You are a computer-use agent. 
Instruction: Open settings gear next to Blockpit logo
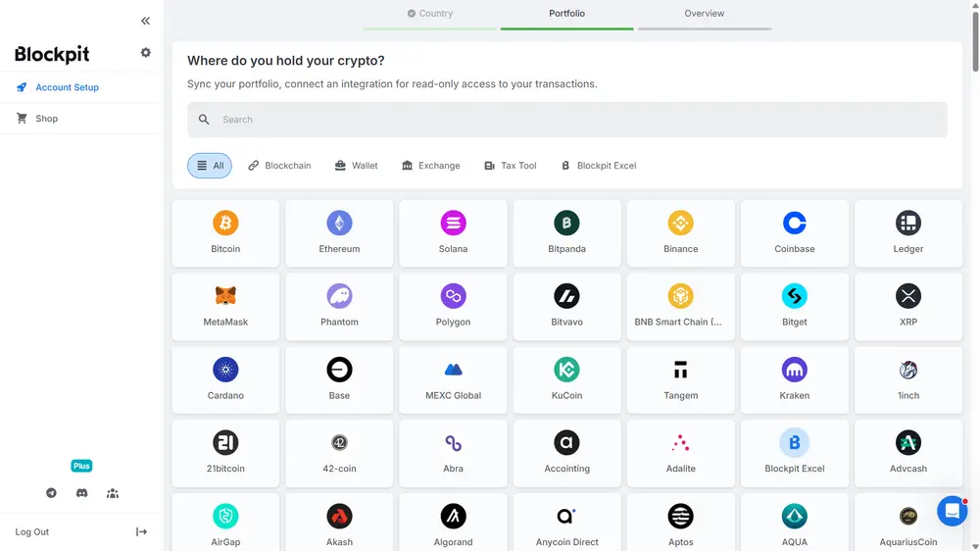click(146, 53)
